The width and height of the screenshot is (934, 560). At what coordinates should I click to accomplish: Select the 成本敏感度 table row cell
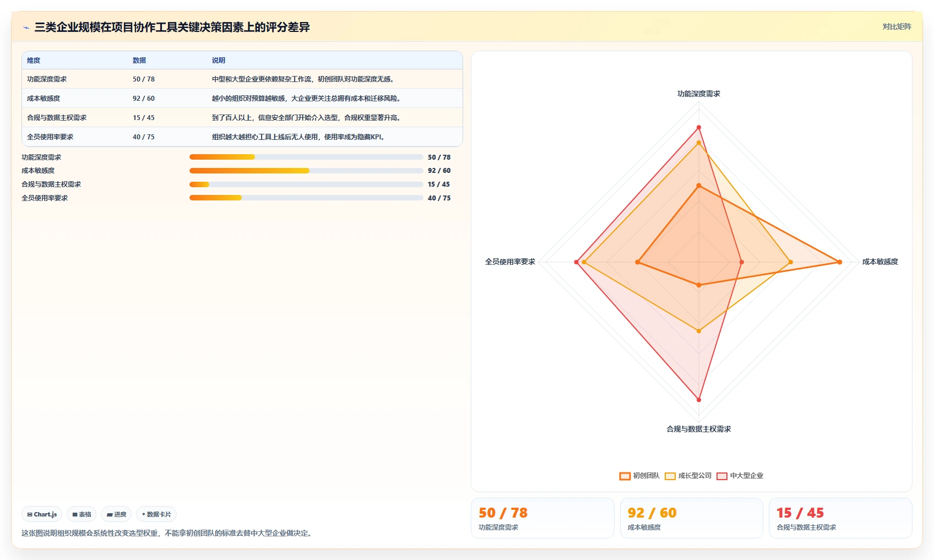point(44,99)
